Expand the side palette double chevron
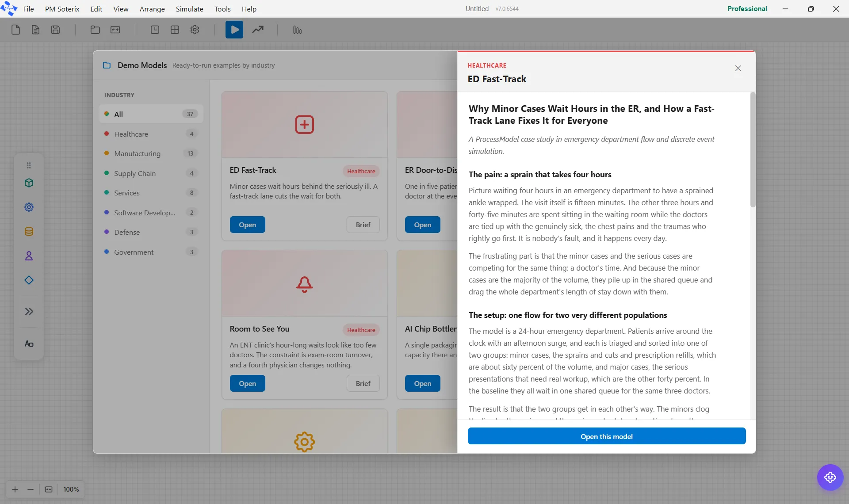This screenshot has height=504, width=849. [x=29, y=311]
